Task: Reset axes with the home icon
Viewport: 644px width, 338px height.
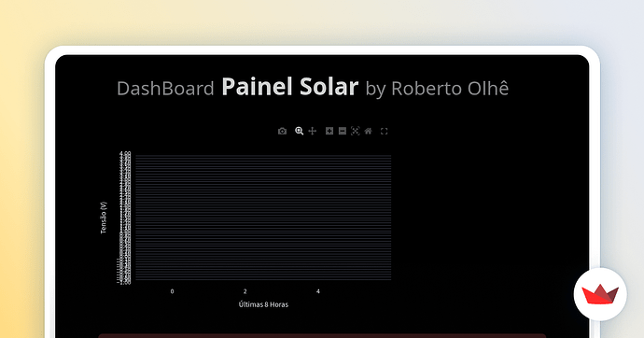Action: click(x=369, y=131)
